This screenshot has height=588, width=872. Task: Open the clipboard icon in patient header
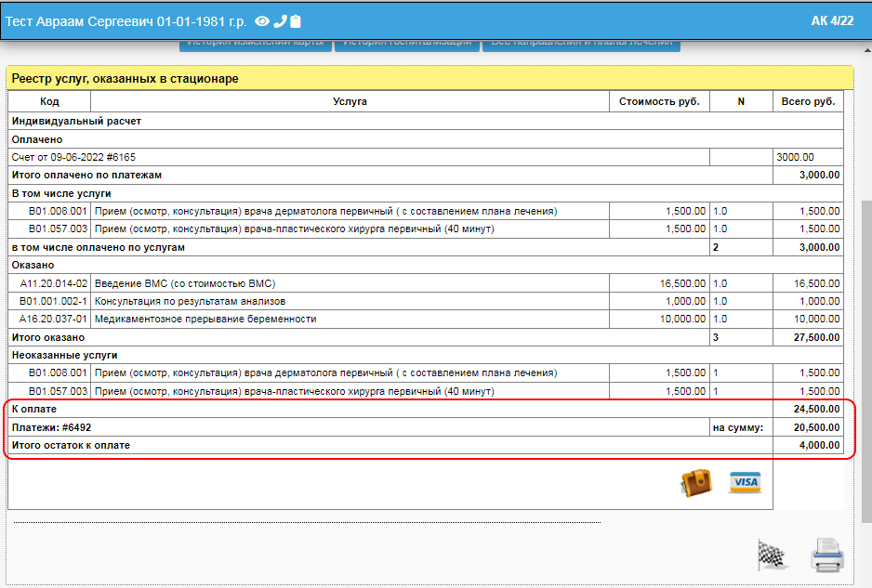296,21
